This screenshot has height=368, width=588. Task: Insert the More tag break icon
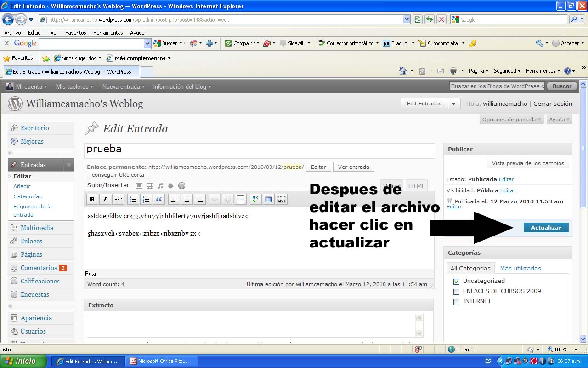[x=240, y=199]
